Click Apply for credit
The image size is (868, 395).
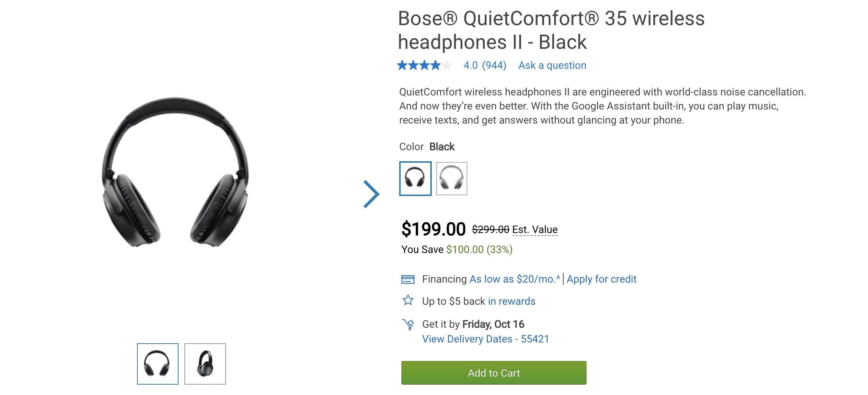[601, 279]
